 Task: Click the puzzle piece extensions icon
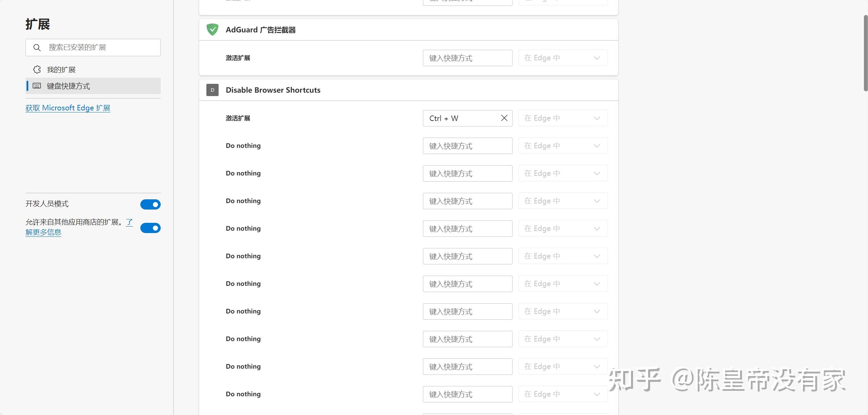pyautogui.click(x=37, y=70)
